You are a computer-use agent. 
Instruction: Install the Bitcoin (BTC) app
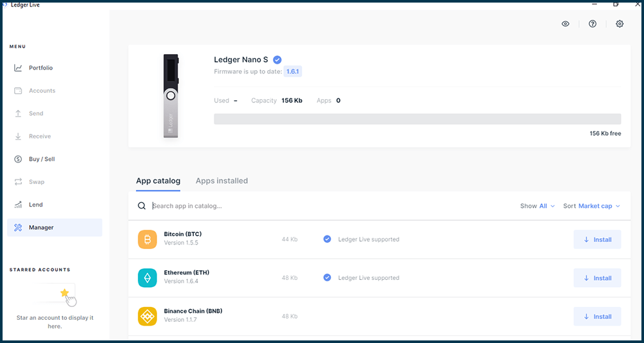coord(597,239)
